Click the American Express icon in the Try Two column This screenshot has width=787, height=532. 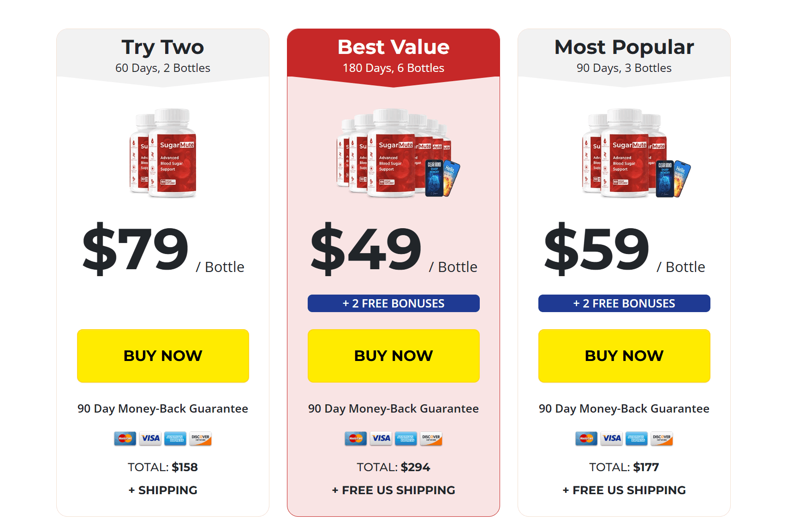(x=175, y=438)
